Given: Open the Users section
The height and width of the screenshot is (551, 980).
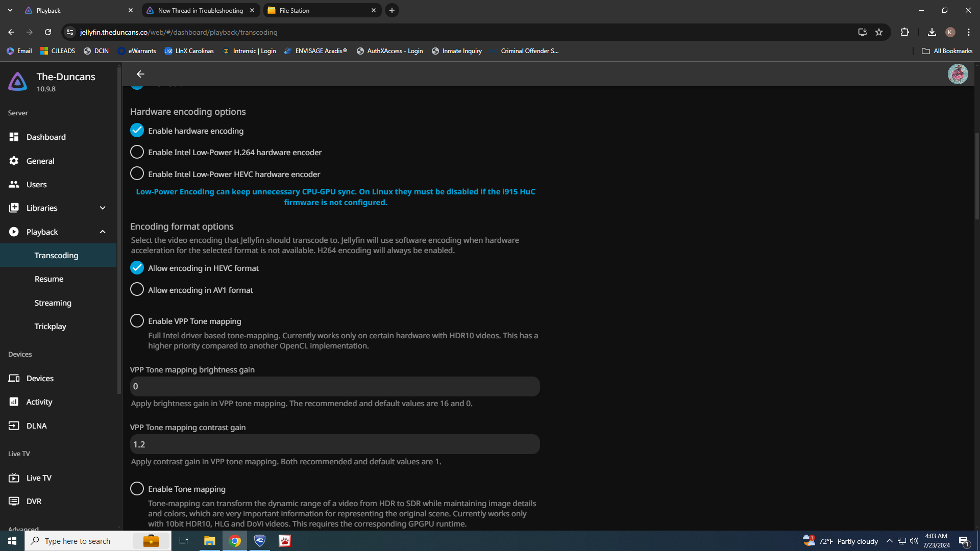Looking at the screenshot, I should tap(36, 184).
